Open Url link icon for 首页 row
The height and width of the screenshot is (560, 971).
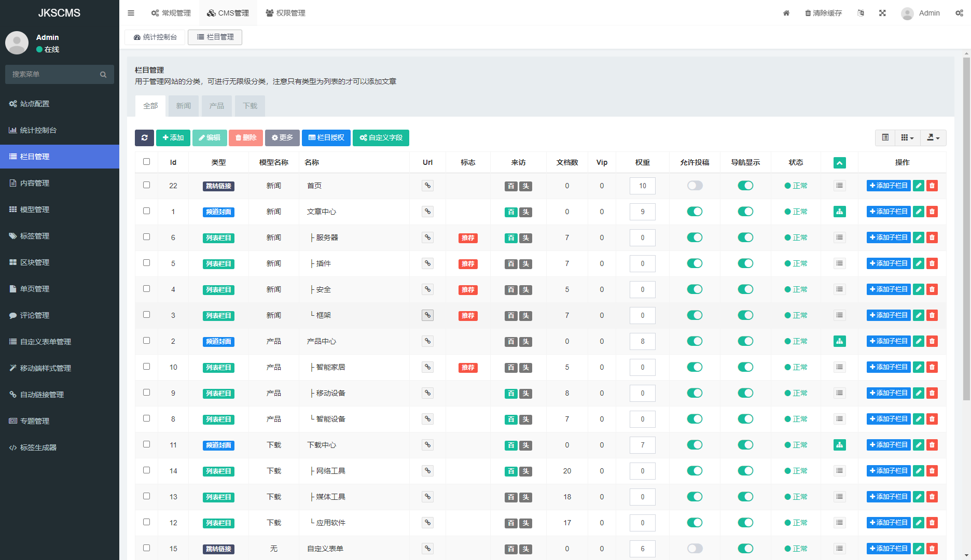tap(427, 185)
